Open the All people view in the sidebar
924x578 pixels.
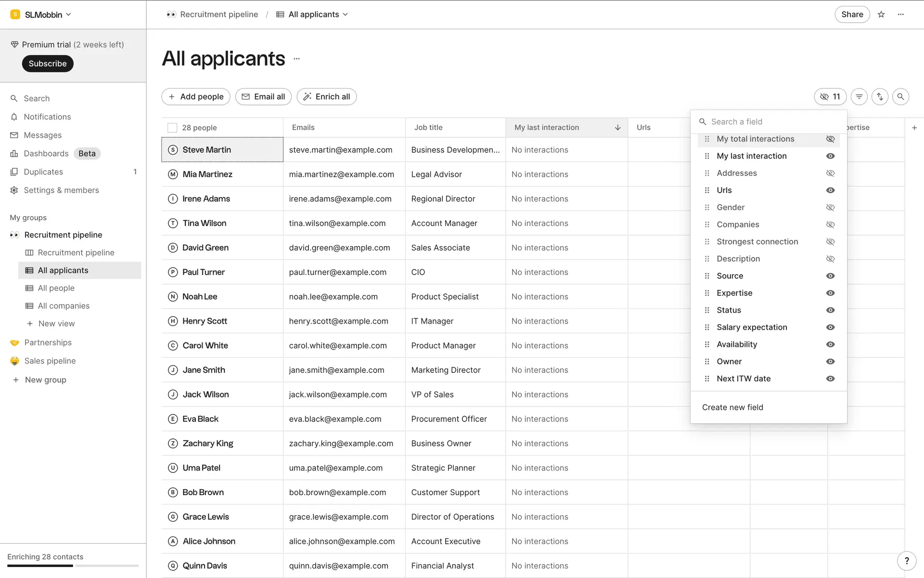56,288
